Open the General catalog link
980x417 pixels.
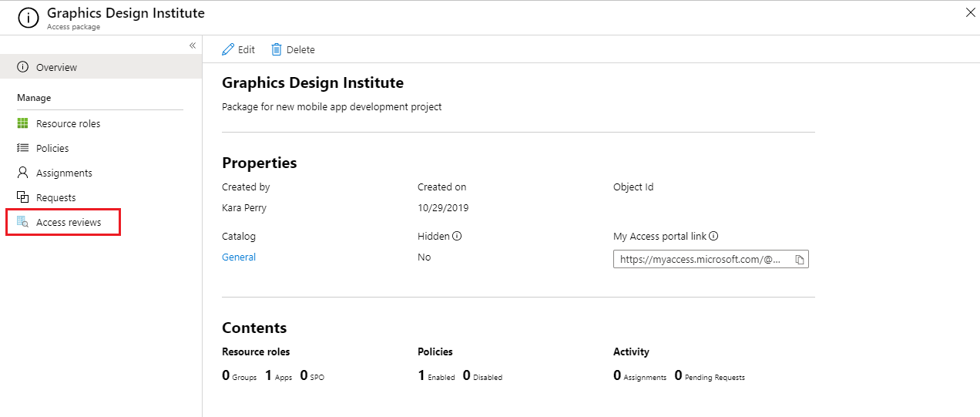239,257
